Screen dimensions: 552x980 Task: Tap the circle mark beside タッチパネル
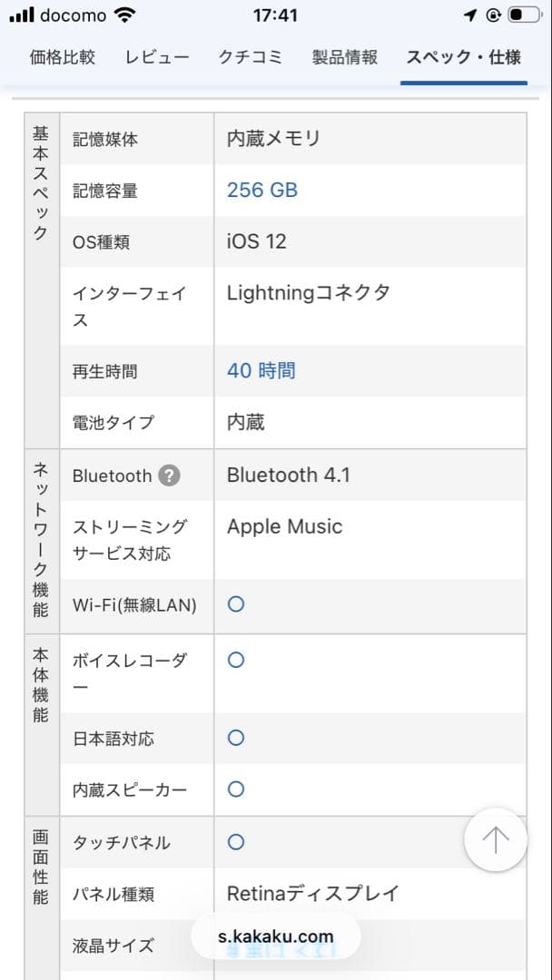click(x=235, y=842)
